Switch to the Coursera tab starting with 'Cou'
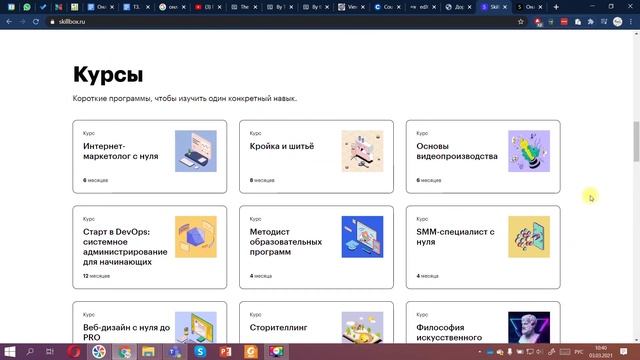Viewport: 640px width, 360px height. (x=387, y=7)
